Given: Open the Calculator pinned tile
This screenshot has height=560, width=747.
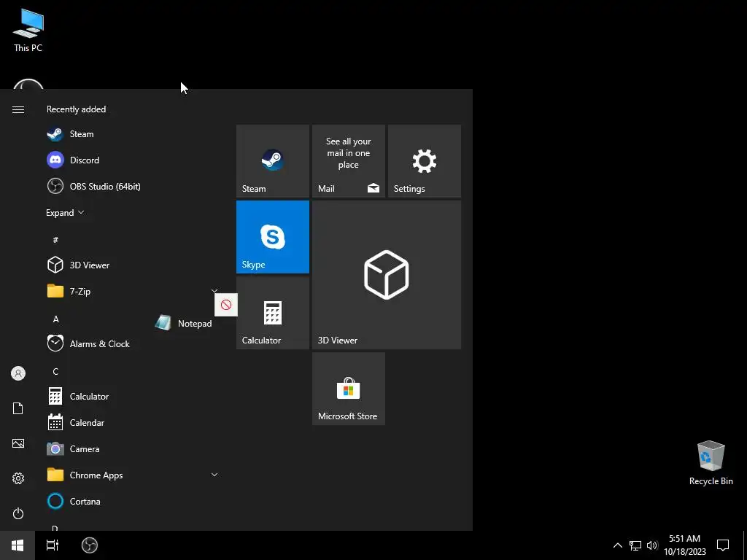Looking at the screenshot, I should tap(273, 313).
